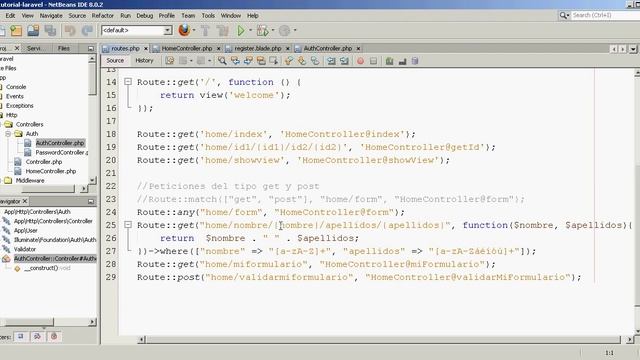The image size is (640, 360).
Task: Click the Search (Ctrl+I) field
Action: pyautogui.click(x=606, y=15)
